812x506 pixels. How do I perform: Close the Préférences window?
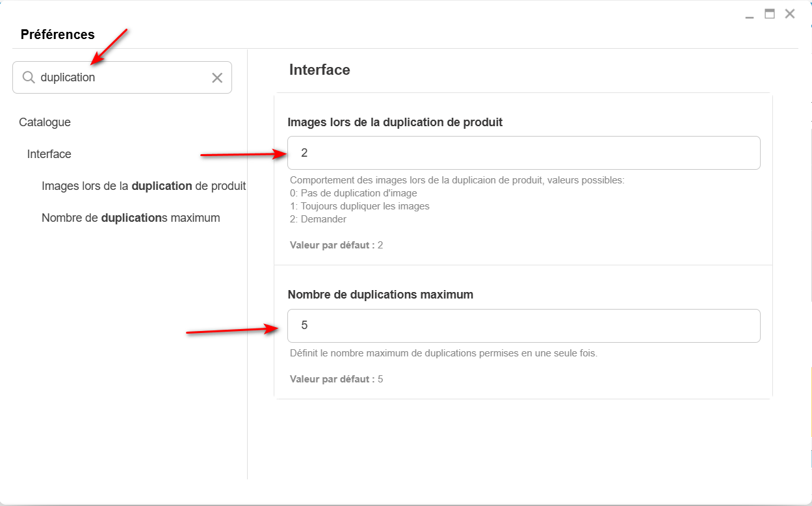[790, 14]
